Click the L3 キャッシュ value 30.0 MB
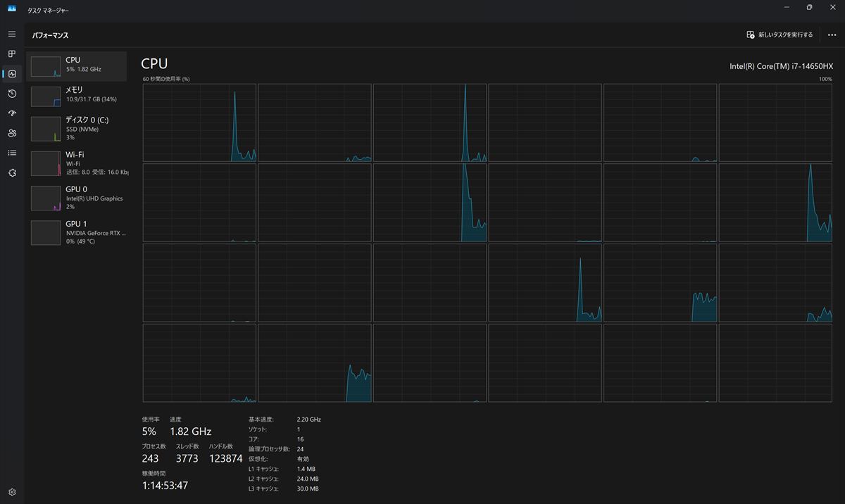The height and width of the screenshot is (504, 845). (307, 489)
